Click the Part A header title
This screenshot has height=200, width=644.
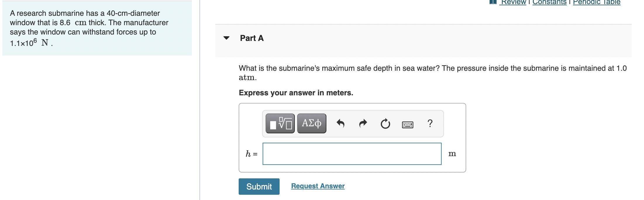pyautogui.click(x=252, y=38)
